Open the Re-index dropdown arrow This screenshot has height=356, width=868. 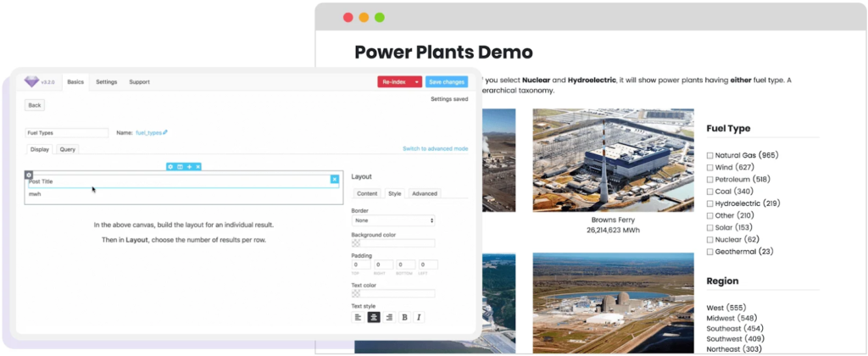(416, 82)
